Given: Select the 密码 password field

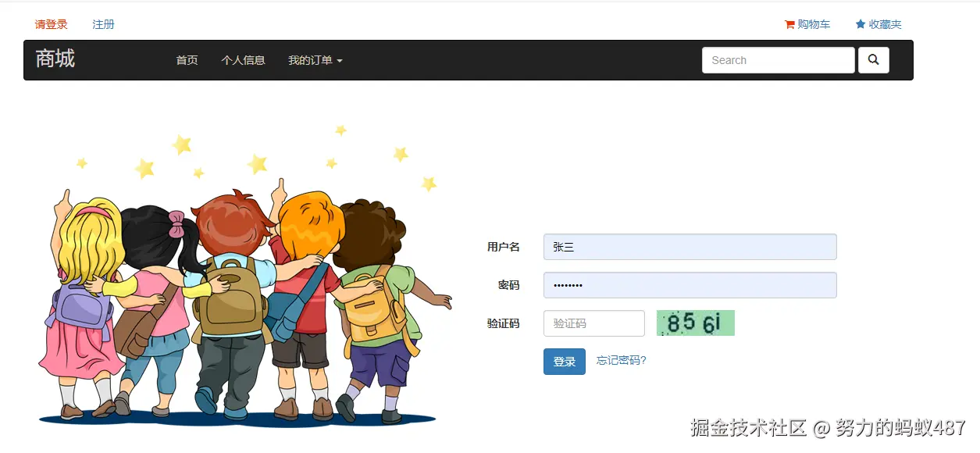Looking at the screenshot, I should point(690,285).
